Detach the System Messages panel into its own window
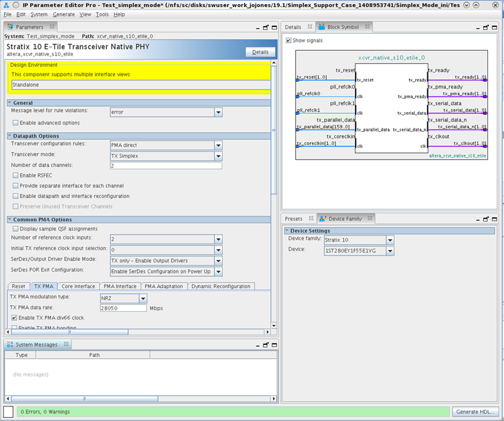Screen dimensions: 504x421 point(265,345)
